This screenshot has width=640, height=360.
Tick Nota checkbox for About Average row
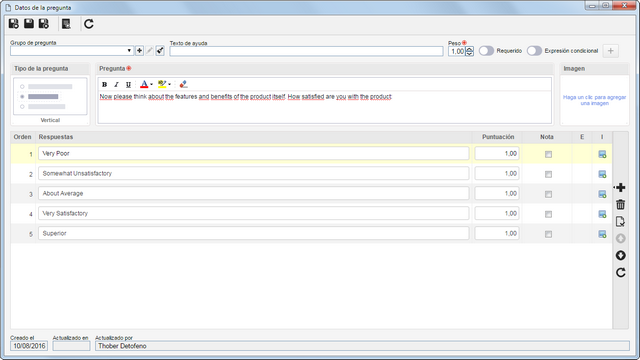pos(548,194)
